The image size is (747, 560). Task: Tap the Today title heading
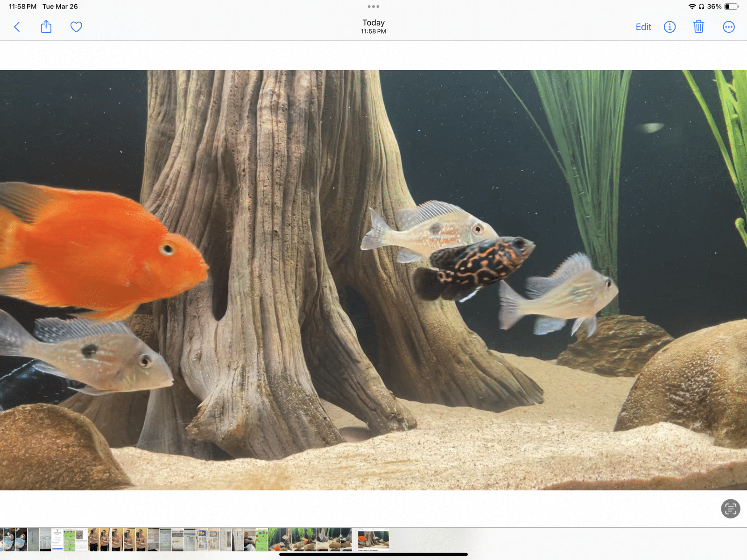tap(373, 23)
